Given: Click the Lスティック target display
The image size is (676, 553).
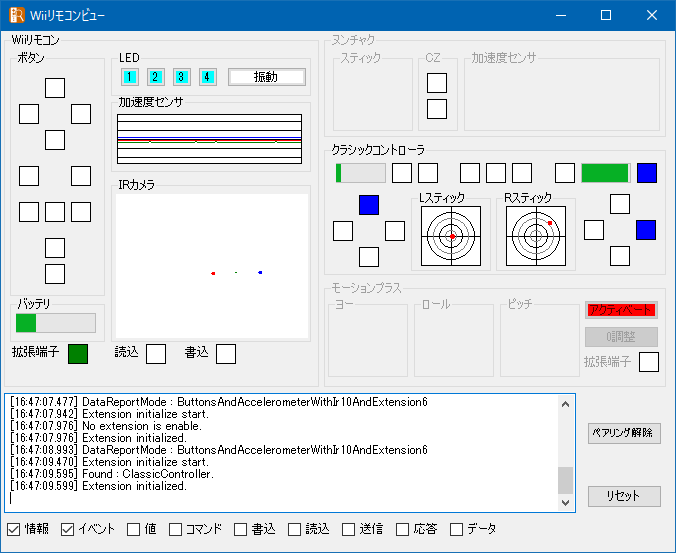Looking at the screenshot, I should click(x=451, y=236).
